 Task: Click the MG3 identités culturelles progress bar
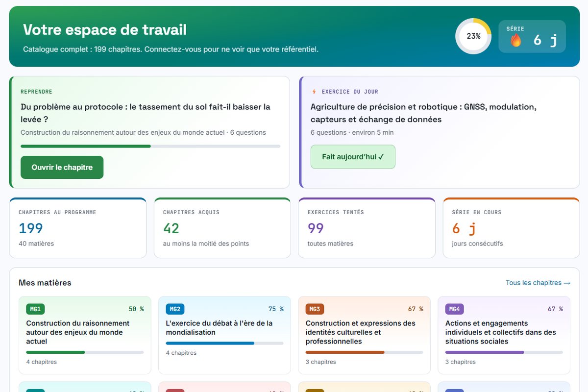[x=364, y=352]
